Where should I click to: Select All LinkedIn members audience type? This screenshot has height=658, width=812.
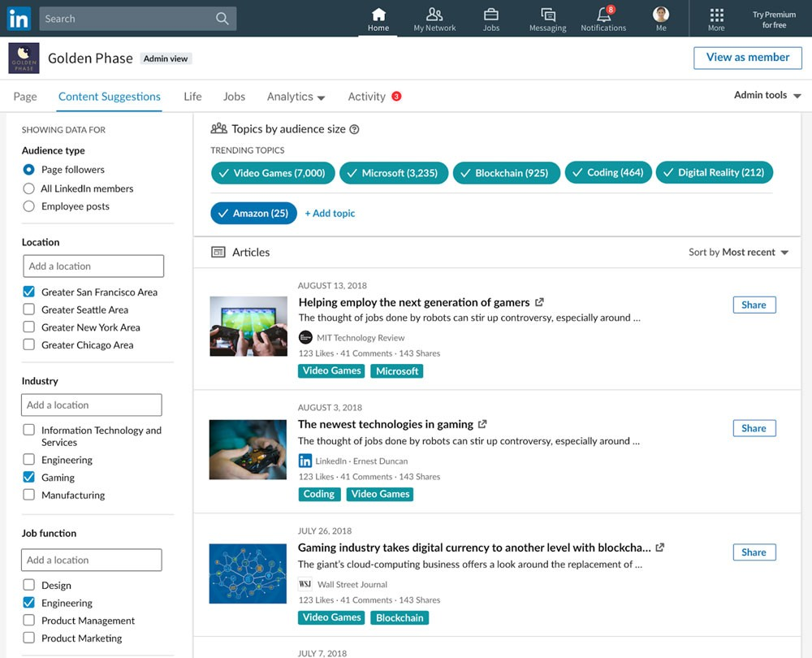coord(29,188)
